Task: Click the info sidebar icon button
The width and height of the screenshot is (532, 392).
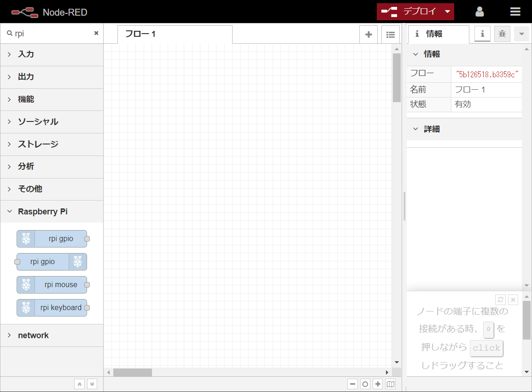Action: coord(482,34)
